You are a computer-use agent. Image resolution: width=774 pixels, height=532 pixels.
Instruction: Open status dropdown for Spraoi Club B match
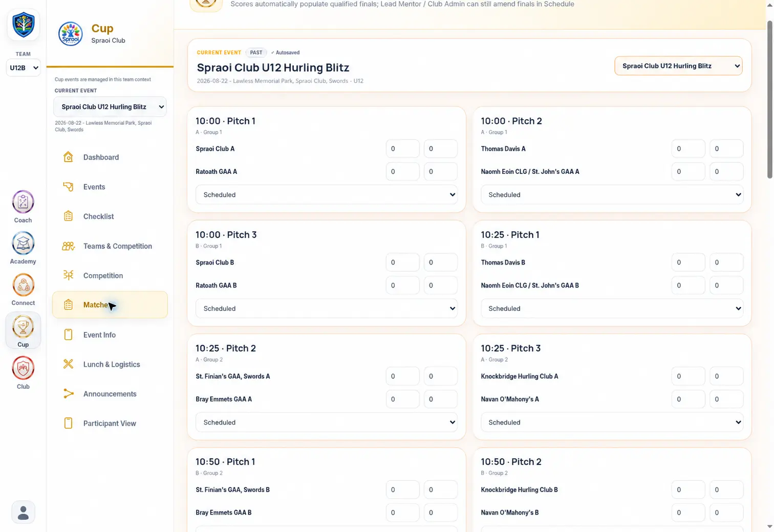327,308
